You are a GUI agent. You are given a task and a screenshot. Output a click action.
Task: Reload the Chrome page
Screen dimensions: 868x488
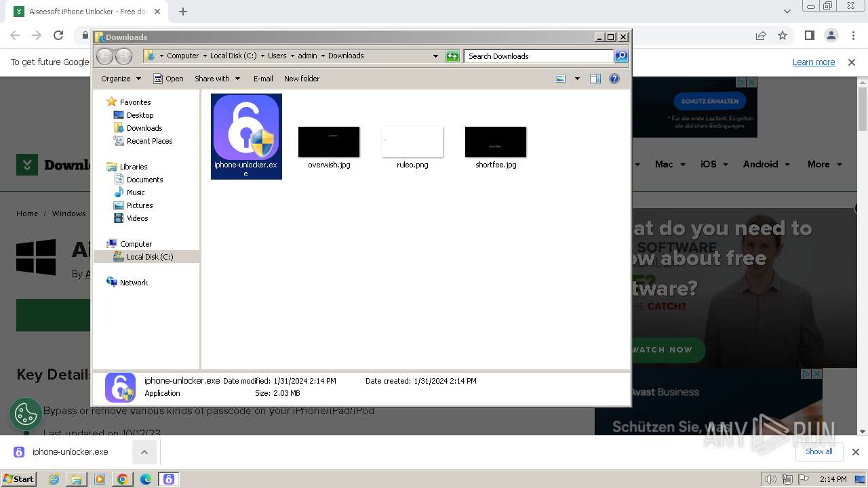point(58,35)
